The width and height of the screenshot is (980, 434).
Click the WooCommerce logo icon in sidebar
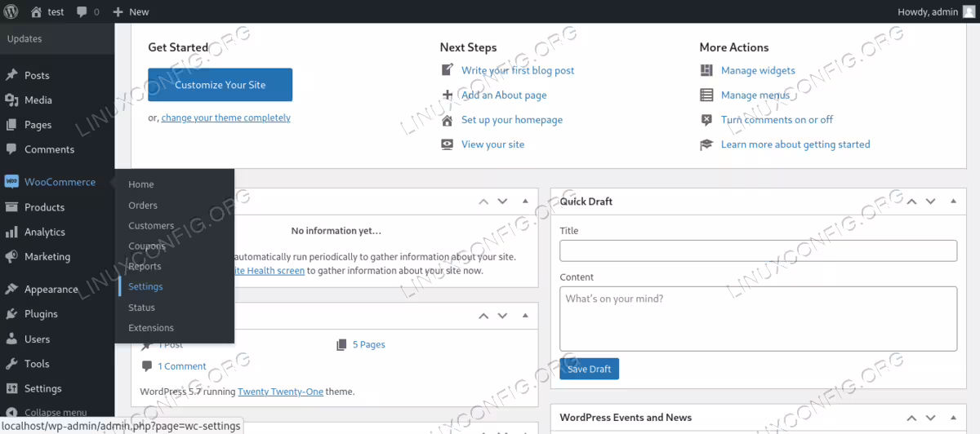(x=11, y=182)
